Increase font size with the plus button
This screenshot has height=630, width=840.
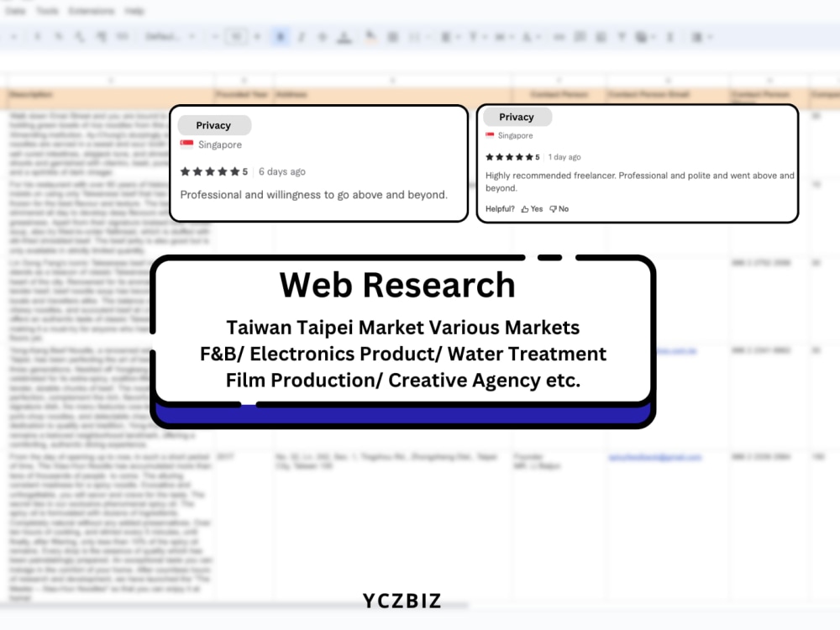[257, 37]
